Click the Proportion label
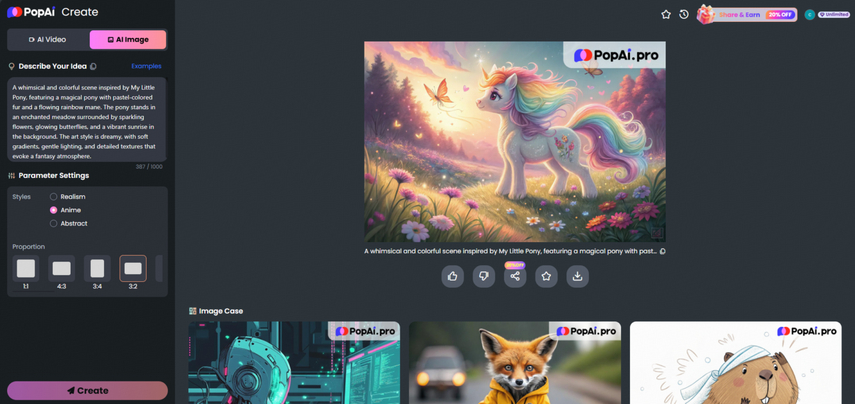This screenshot has width=855, height=404. (28, 246)
